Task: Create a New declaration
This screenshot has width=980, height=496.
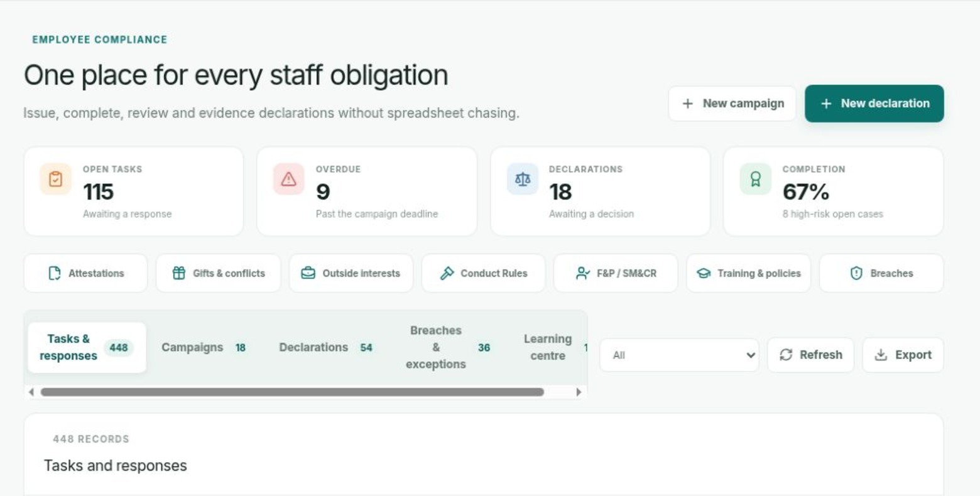Action: (874, 104)
